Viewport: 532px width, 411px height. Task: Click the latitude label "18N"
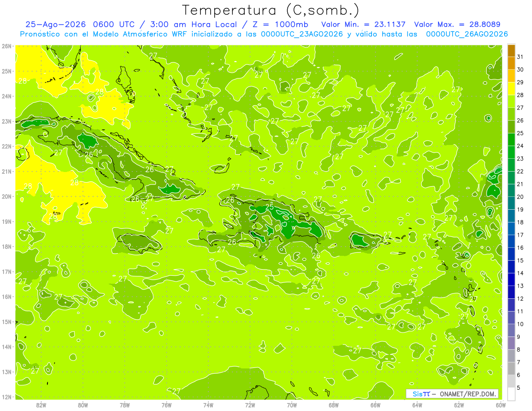pos(6,246)
